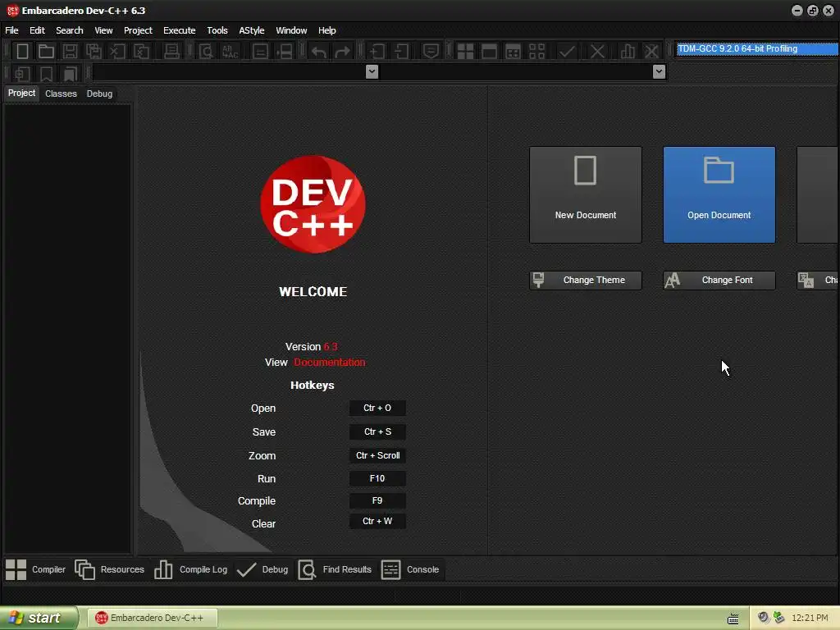Click the Unindent icon in the toolbar
This screenshot has width=840, height=630.
401,52
